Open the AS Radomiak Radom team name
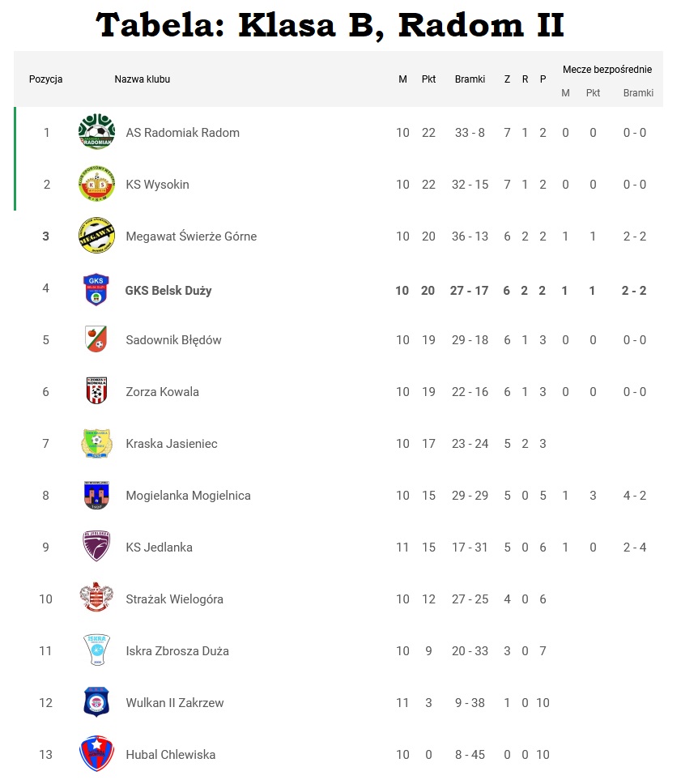Screen dimensions: 681x784 coord(182,133)
